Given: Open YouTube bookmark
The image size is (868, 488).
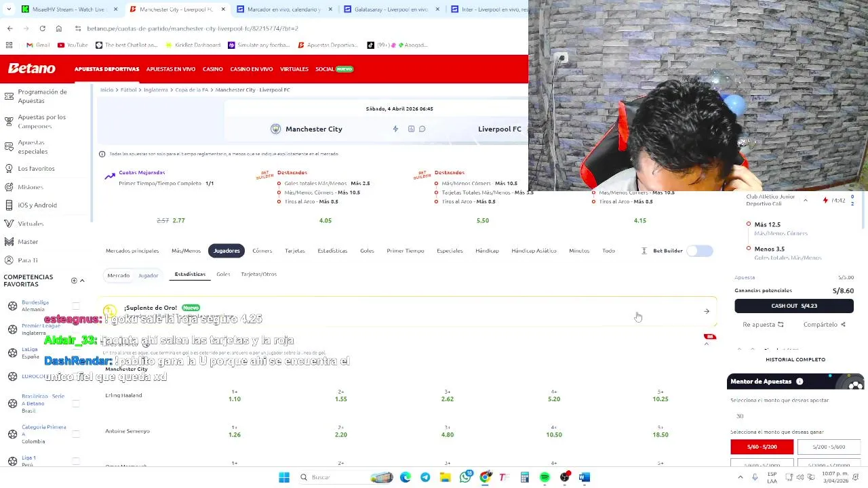Looking at the screenshot, I should (73, 45).
